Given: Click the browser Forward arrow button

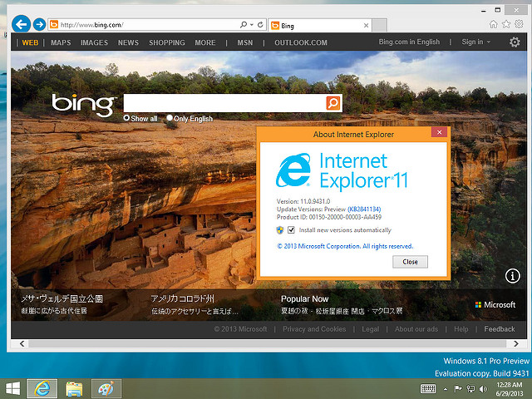Looking at the screenshot, I should [40, 24].
